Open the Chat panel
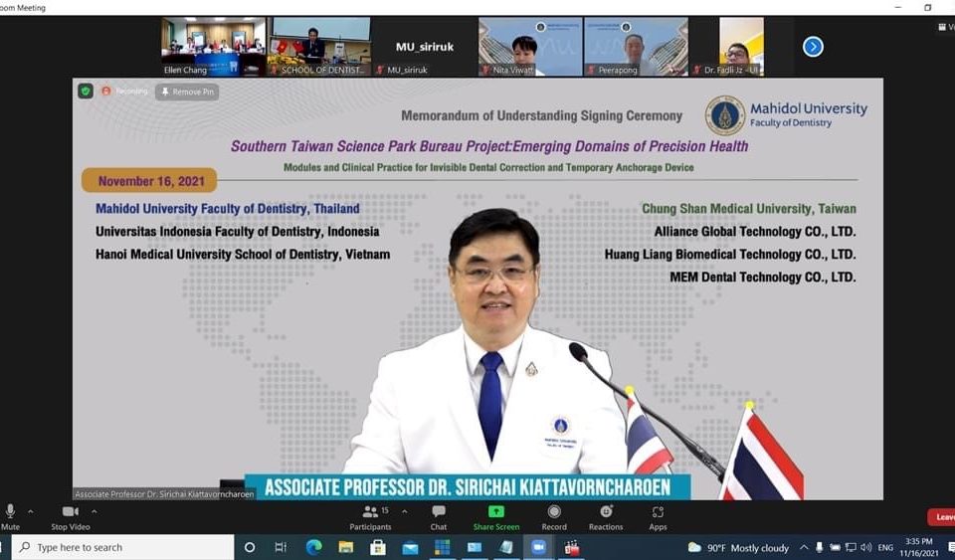Viewport: 955px width, 560px height. 439,515
